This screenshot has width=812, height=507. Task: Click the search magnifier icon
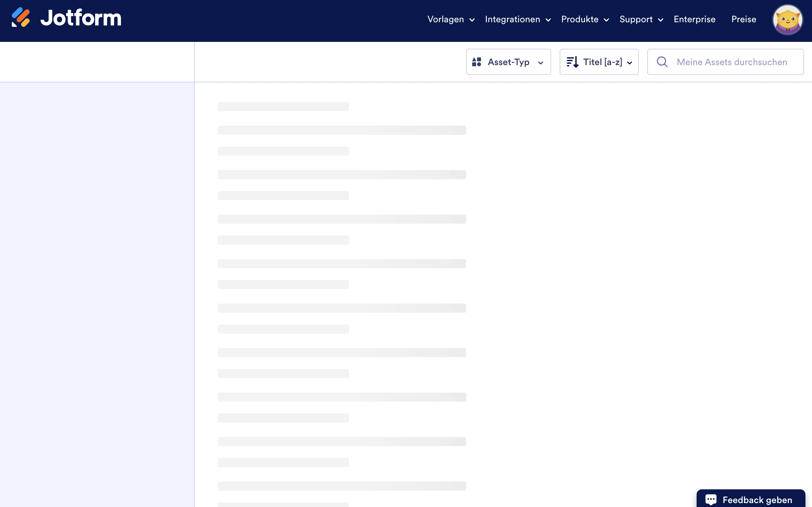pos(663,62)
